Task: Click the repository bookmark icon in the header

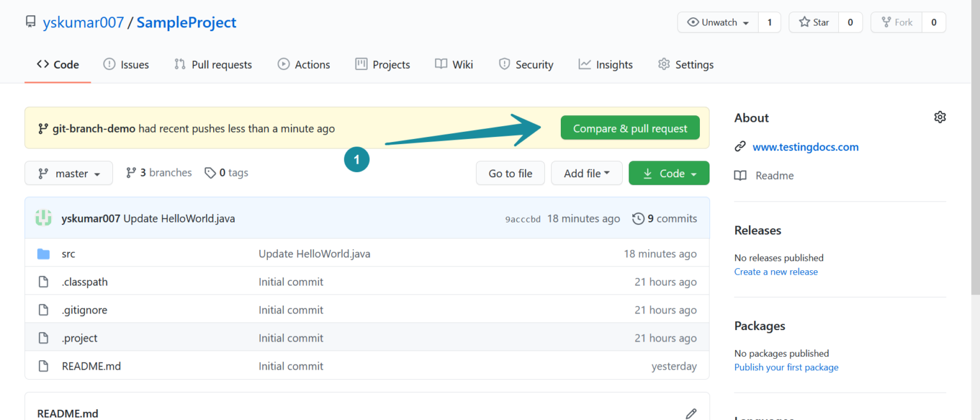Action: pyautogui.click(x=30, y=21)
